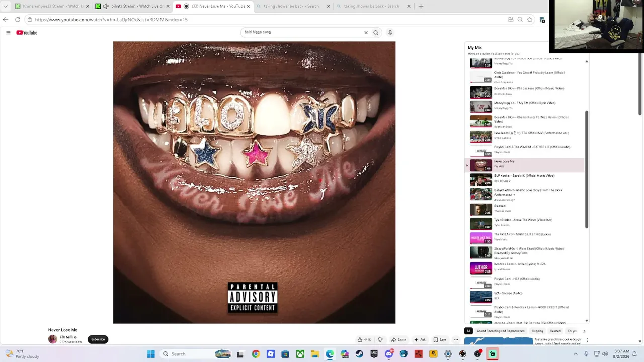The height and width of the screenshot is (362, 644).
Task: Open the Flo Milli channel avatar
Action: coord(52,339)
